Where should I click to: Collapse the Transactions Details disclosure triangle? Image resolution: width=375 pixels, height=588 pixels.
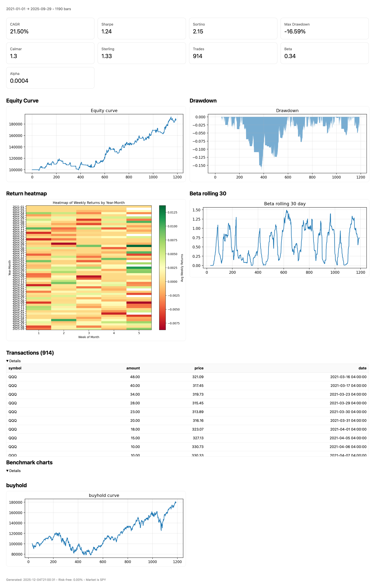coord(7,361)
